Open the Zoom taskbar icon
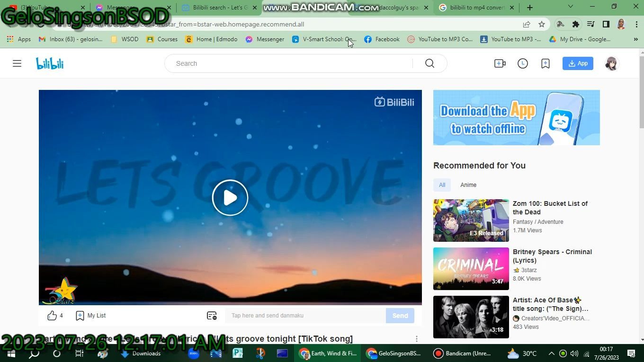This screenshot has height=362, width=644. pos(193,353)
